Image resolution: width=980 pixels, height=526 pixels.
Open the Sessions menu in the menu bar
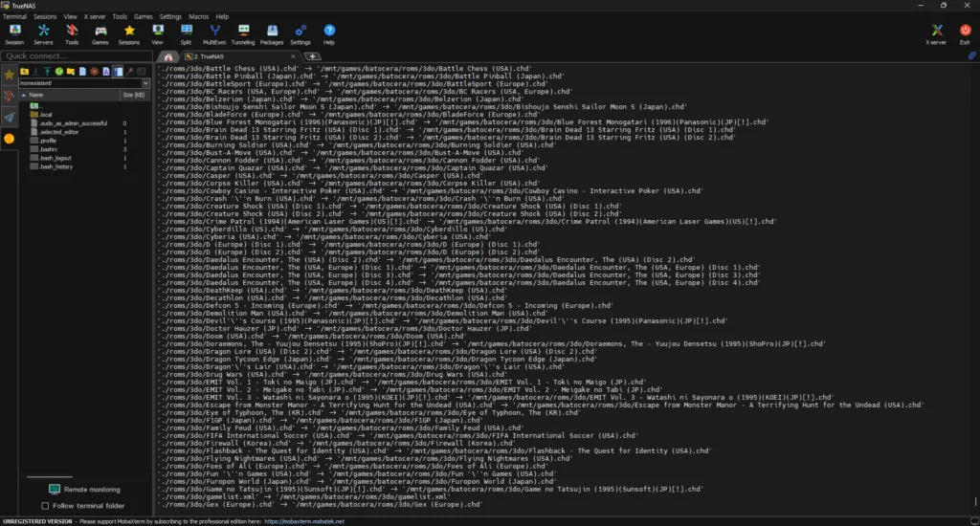(x=44, y=17)
